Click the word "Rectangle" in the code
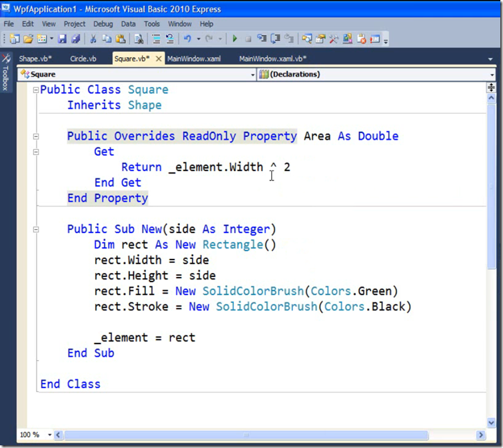 pos(233,245)
